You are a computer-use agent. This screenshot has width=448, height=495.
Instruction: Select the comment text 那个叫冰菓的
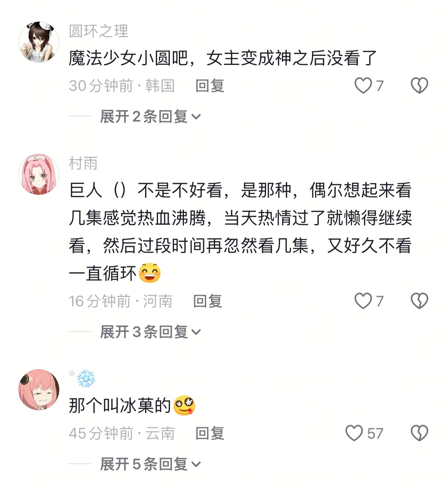(x=120, y=405)
